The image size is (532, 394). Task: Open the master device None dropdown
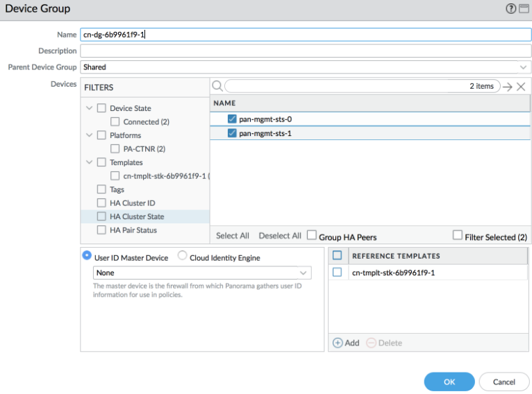304,273
